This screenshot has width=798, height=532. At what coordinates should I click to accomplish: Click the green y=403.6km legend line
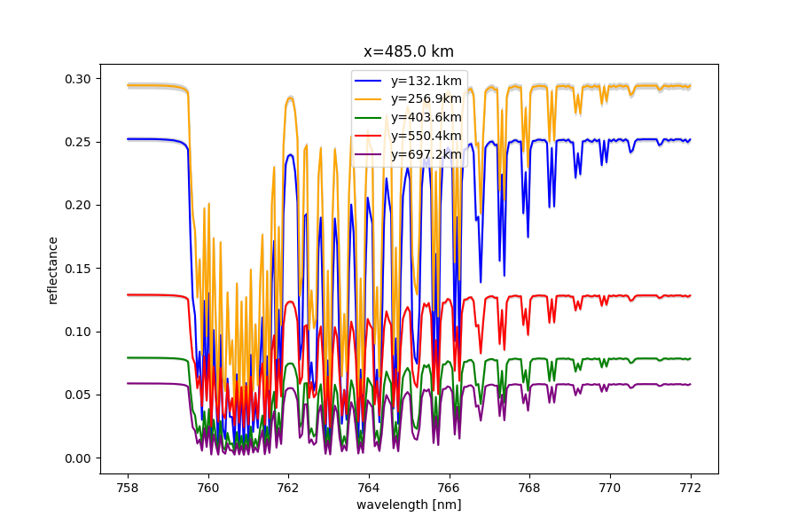pos(367,118)
